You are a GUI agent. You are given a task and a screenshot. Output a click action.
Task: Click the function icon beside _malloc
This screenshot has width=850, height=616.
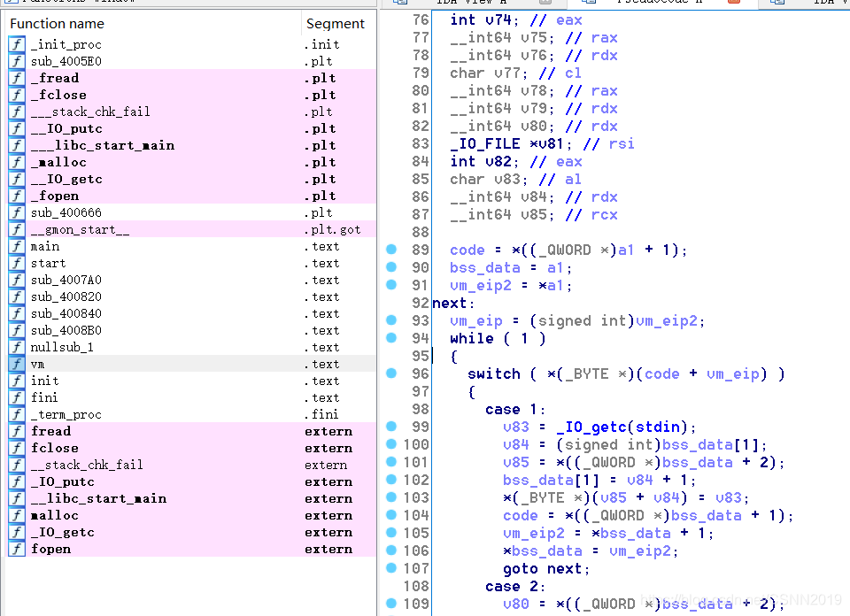coord(17,162)
